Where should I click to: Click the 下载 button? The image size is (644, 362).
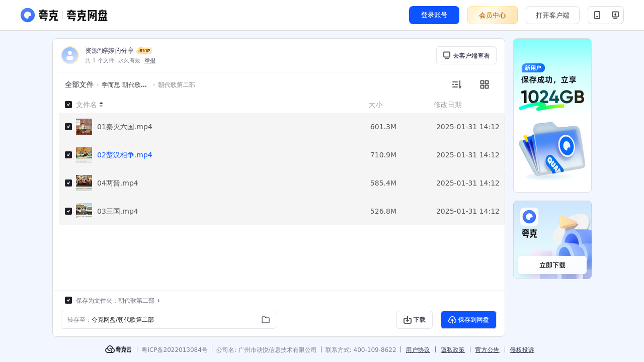pos(415,320)
